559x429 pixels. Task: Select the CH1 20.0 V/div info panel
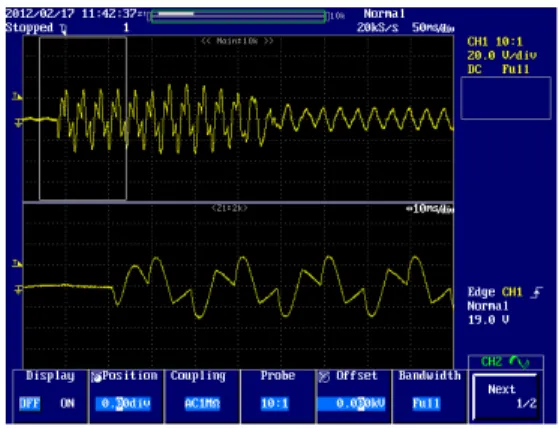click(x=502, y=55)
